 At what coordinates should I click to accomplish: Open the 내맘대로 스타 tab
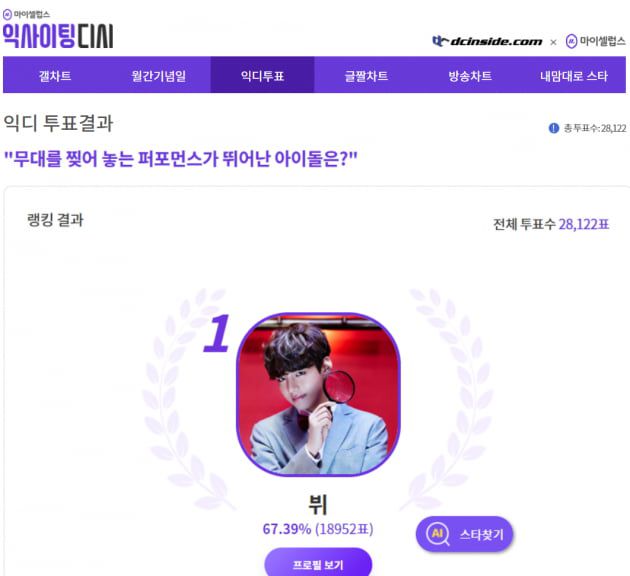(x=574, y=76)
